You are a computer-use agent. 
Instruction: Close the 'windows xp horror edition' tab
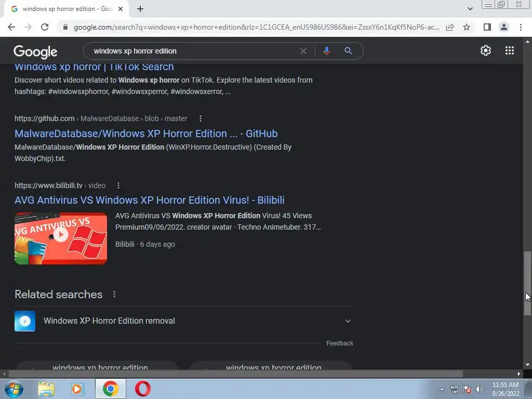point(121,9)
